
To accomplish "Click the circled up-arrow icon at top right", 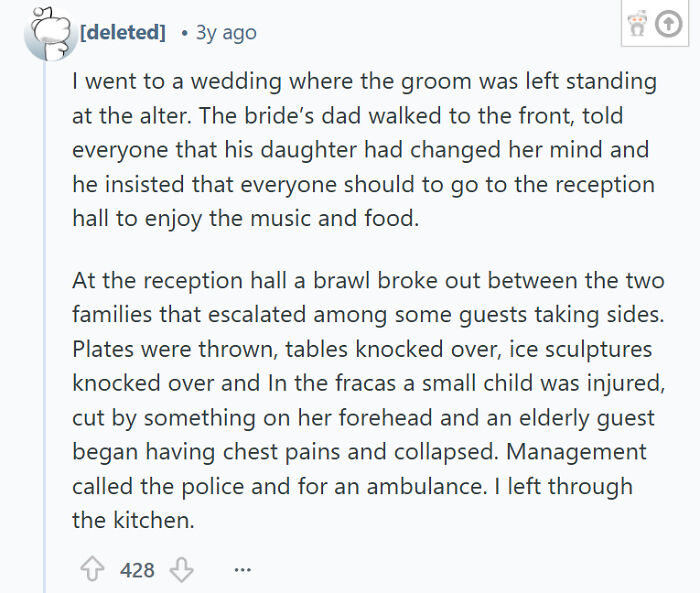I will point(667,28).
